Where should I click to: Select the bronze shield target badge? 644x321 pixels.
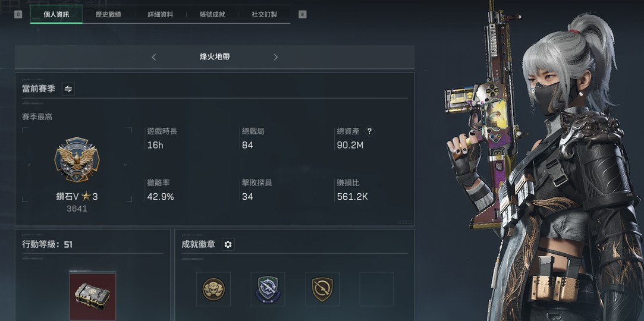point(322,289)
